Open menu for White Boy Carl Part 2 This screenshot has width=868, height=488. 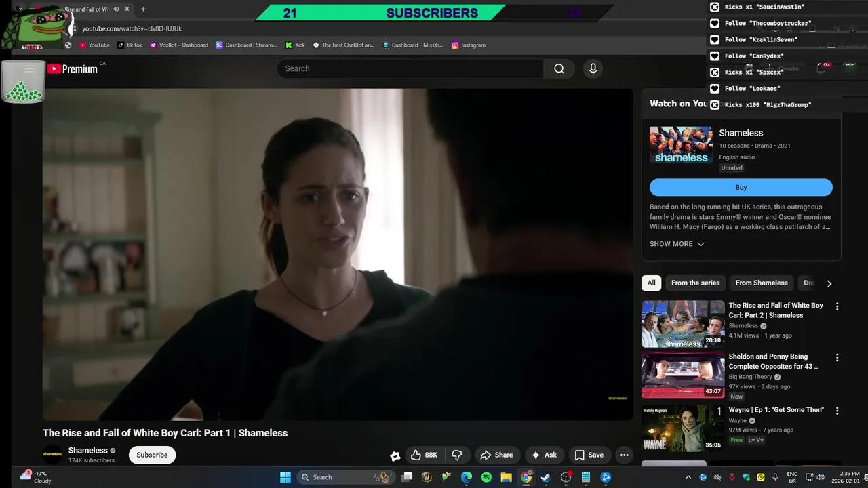[x=837, y=306]
